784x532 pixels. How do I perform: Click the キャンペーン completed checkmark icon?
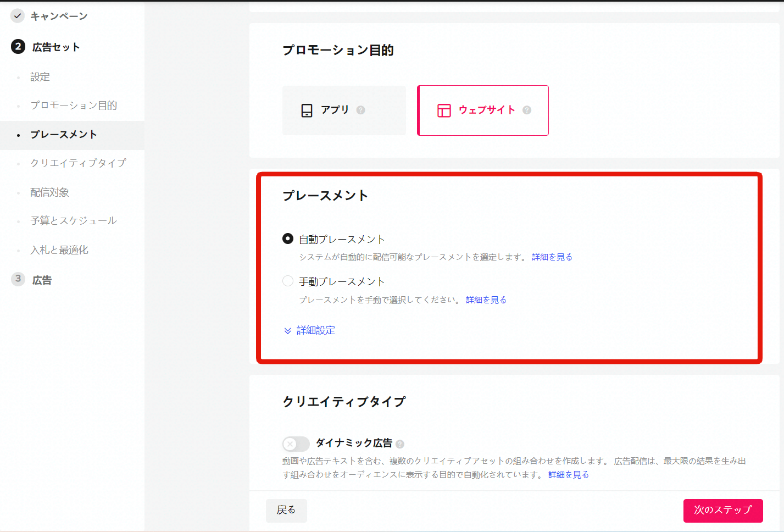click(18, 16)
